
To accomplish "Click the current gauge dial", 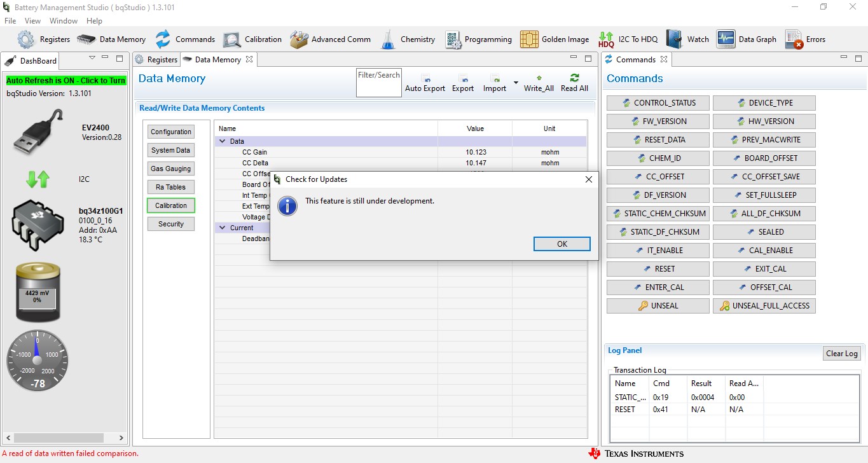I will tap(38, 361).
